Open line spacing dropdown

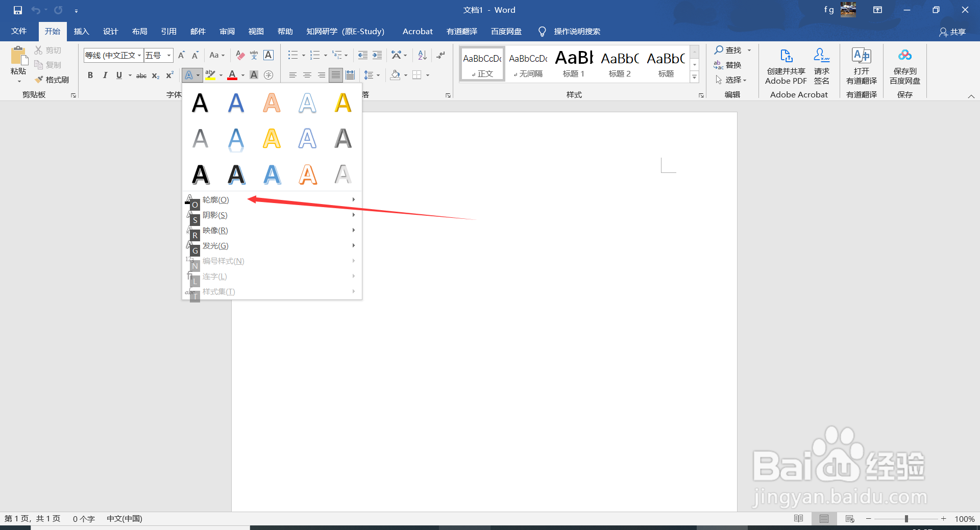[372, 75]
